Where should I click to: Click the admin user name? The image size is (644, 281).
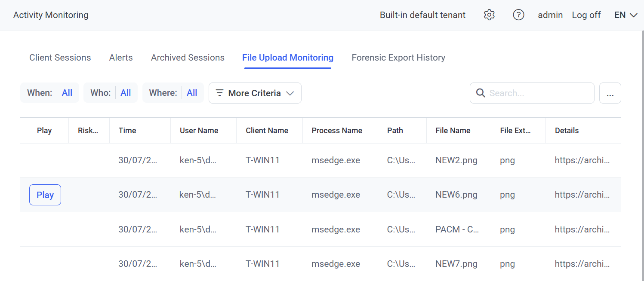pyautogui.click(x=550, y=15)
